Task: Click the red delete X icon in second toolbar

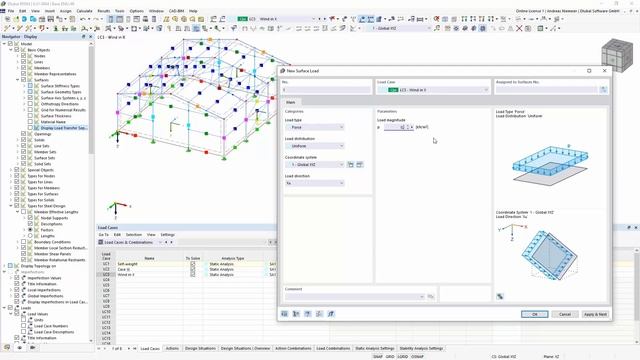Action: click(519, 28)
